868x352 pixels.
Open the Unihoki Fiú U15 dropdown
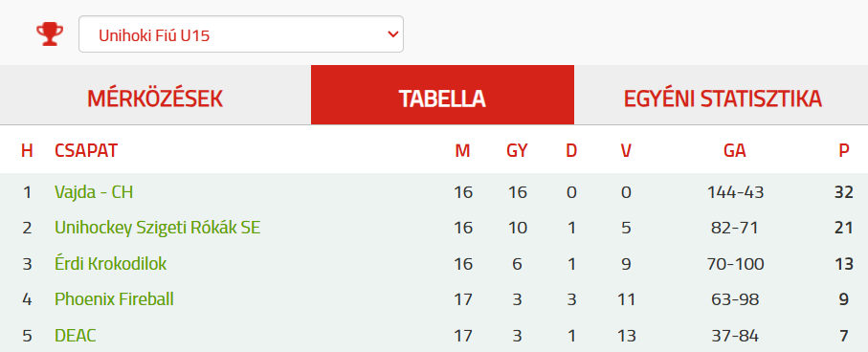pos(241,34)
